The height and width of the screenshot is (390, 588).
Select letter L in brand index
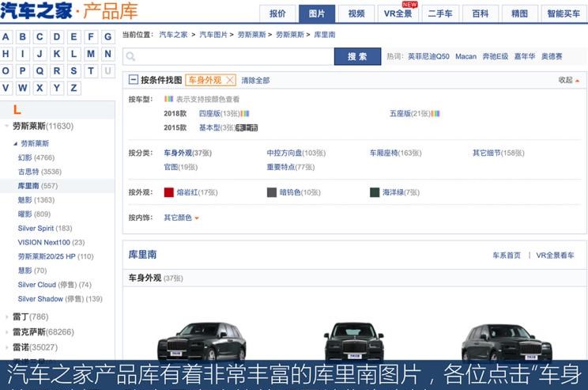(73, 54)
